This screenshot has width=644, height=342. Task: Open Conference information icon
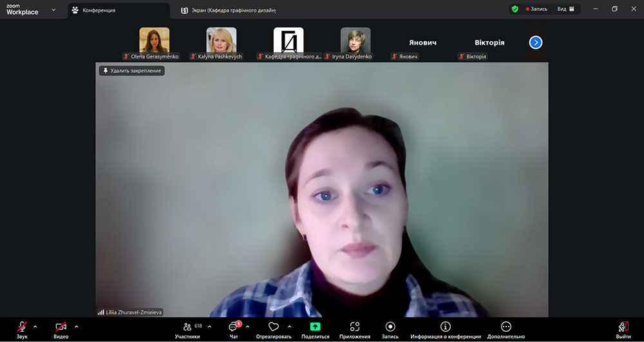(x=445, y=327)
